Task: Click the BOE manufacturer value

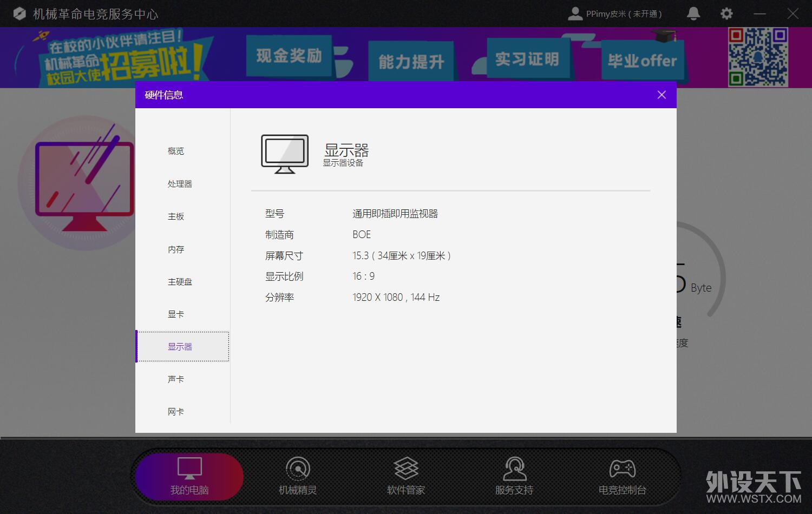Action: point(362,234)
